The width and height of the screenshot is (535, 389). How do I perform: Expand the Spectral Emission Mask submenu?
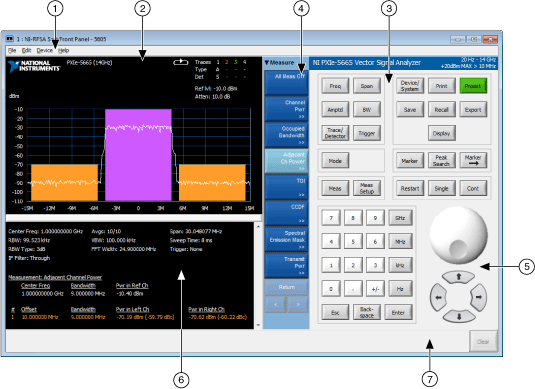coord(286,240)
